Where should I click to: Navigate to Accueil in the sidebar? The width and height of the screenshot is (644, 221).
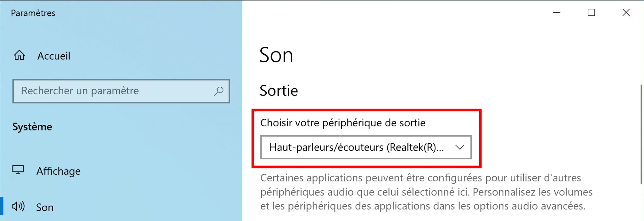click(x=54, y=56)
